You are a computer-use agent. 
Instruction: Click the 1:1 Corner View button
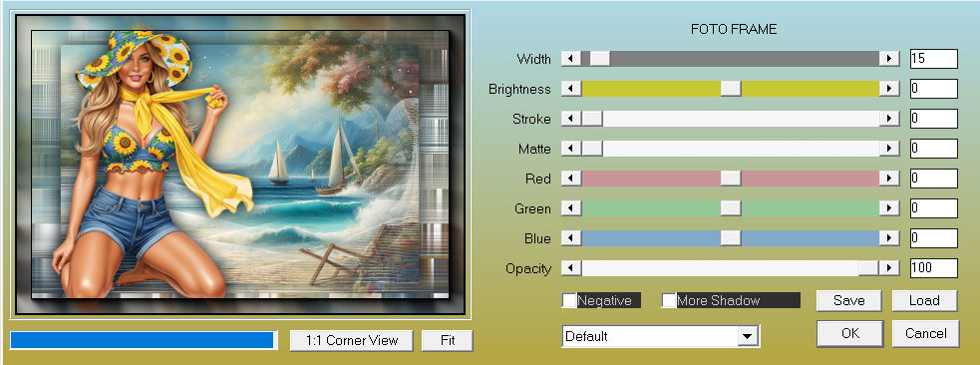(352, 341)
